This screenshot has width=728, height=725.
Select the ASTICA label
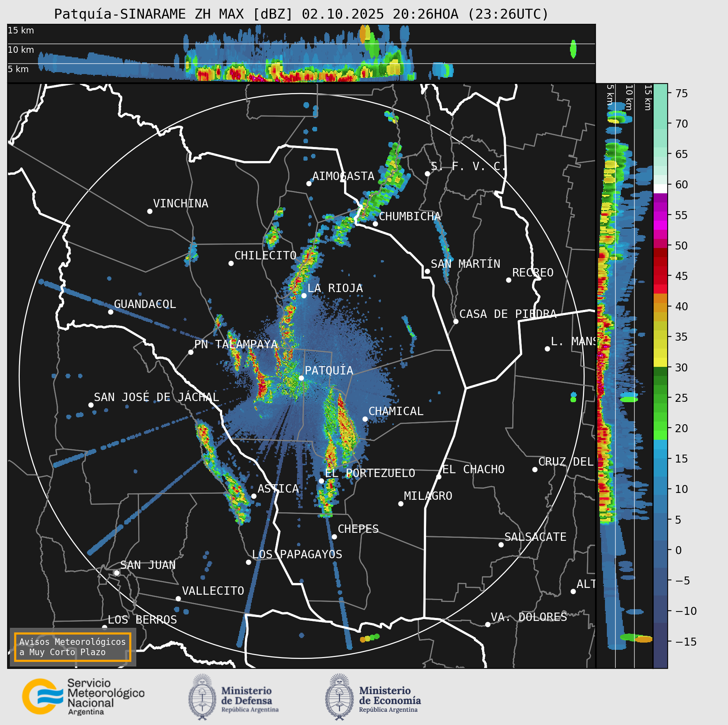278,488
